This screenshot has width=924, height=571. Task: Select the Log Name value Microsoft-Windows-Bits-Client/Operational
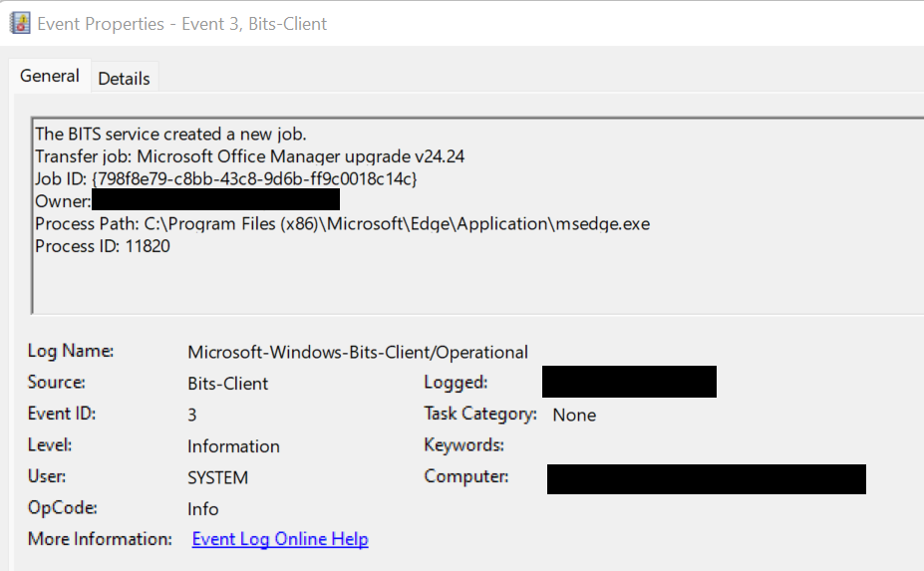point(358,353)
